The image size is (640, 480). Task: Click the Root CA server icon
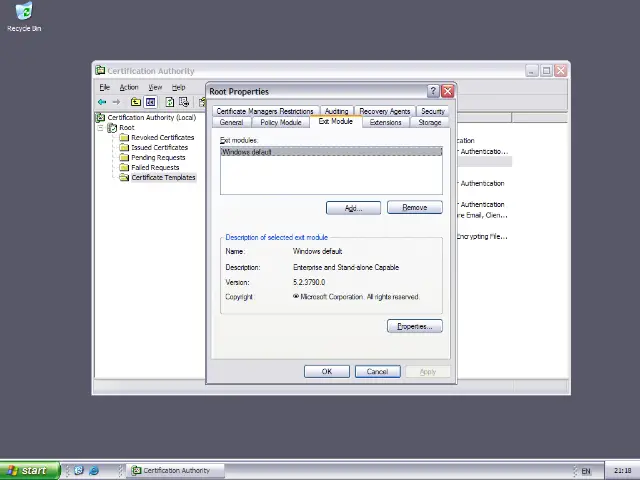tap(112, 128)
